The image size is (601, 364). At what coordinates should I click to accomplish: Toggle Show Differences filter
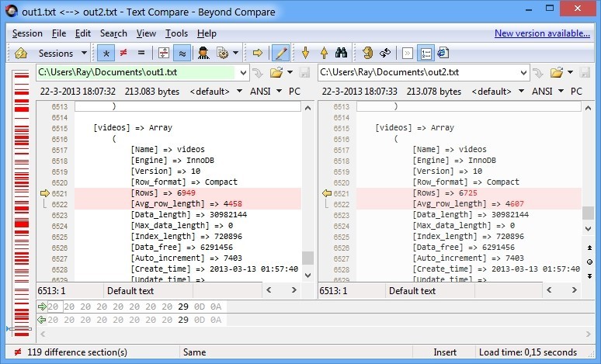(x=123, y=53)
